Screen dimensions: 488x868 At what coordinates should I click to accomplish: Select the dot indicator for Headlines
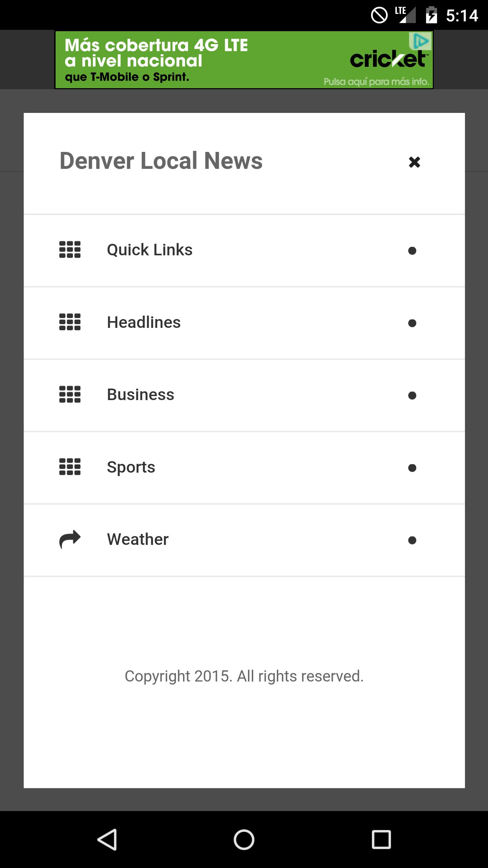click(412, 323)
